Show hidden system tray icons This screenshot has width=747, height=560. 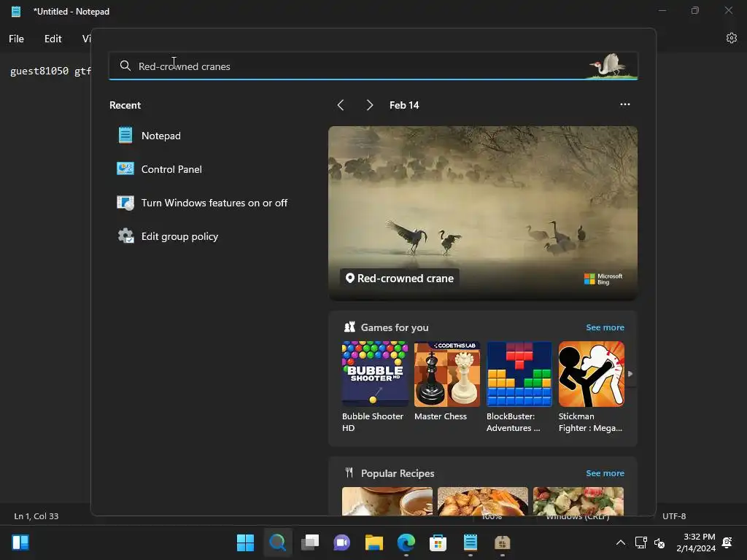(x=620, y=542)
